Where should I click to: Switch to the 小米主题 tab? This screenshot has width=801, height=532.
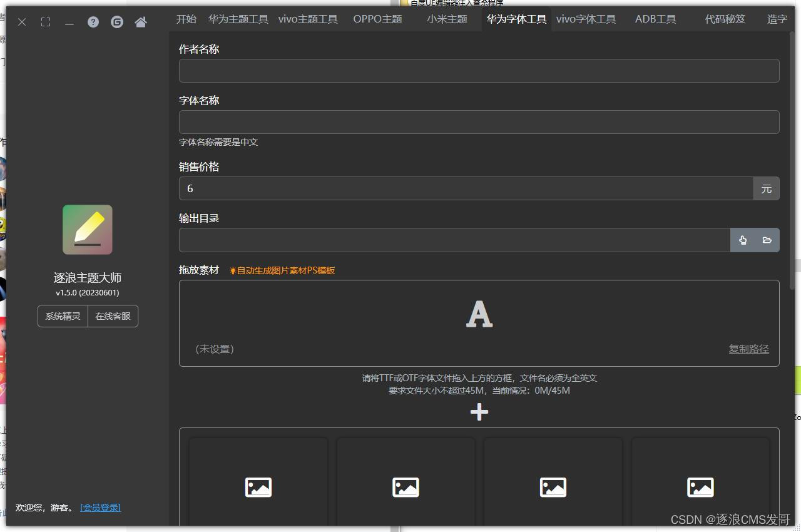click(x=447, y=19)
